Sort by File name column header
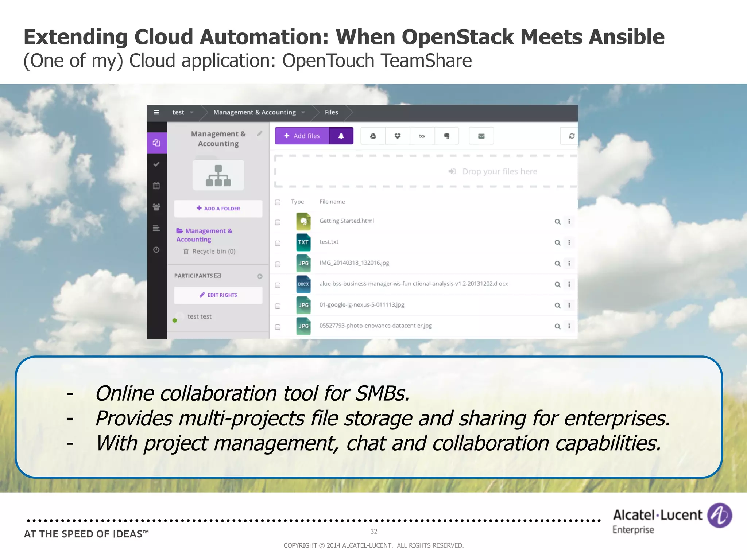This screenshot has height=560, width=747. coord(332,202)
